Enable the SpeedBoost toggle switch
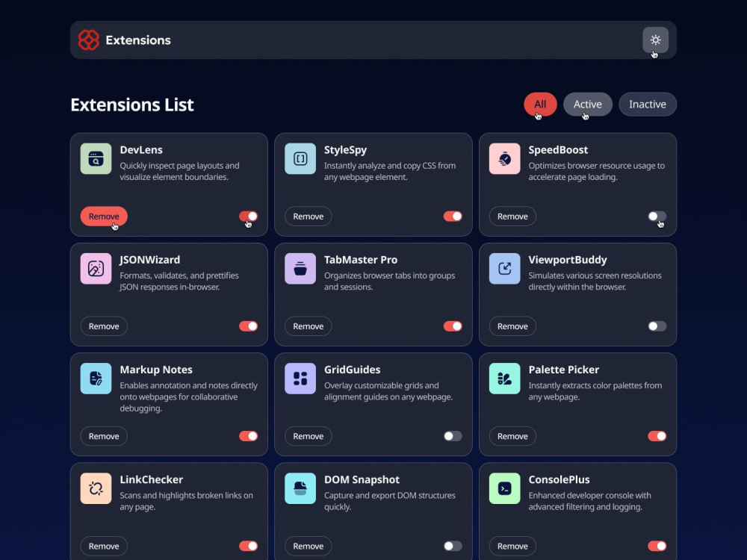This screenshot has height=560, width=747. pos(657,217)
